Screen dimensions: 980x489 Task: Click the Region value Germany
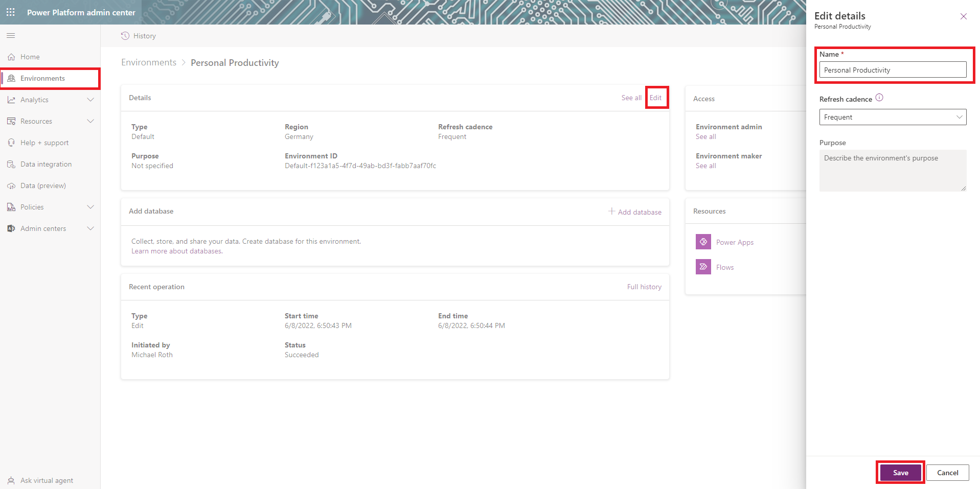click(299, 136)
